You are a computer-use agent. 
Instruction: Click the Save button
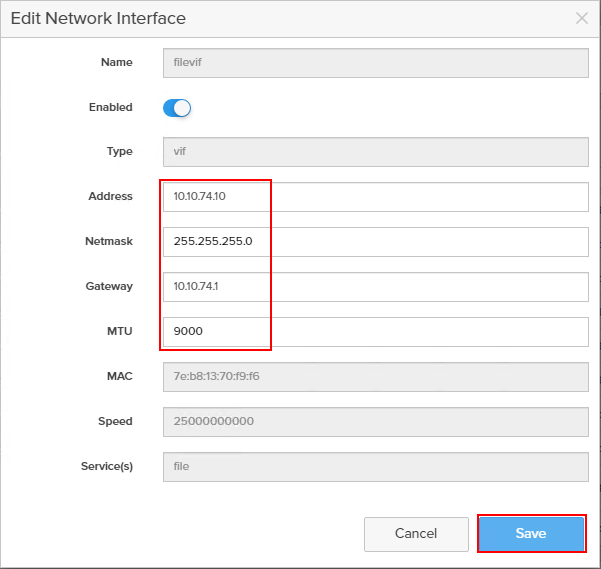click(x=531, y=533)
